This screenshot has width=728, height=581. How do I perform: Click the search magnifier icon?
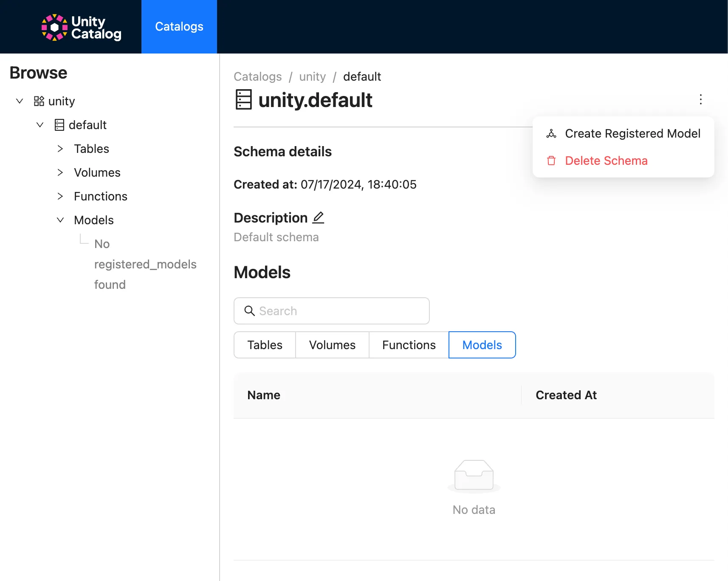pyautogui.click(x=249, y=311)
